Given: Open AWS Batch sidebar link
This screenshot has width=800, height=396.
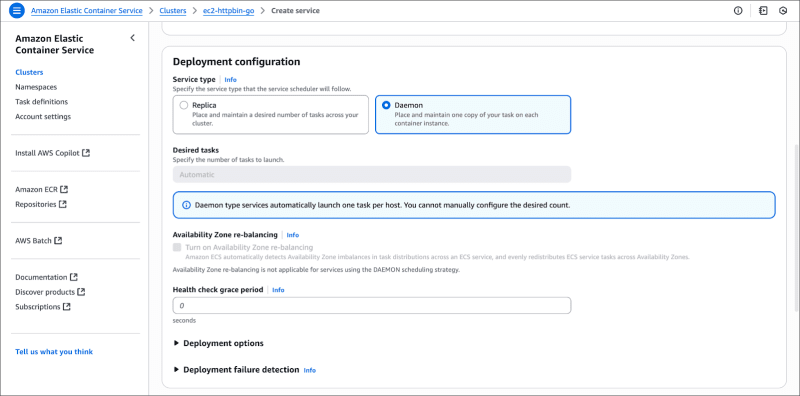Looking at the screenshot, I should pyautogui.click(x=34, y=240).
